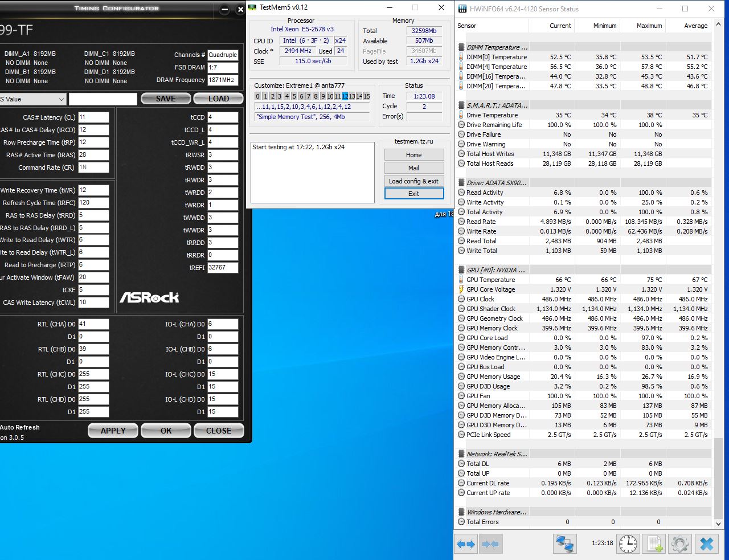Screen dimensions: 729x560
Task: Open the network remote monitoring icon in HWiNFO
Action: pyautogui.click(x=565, y=544)
